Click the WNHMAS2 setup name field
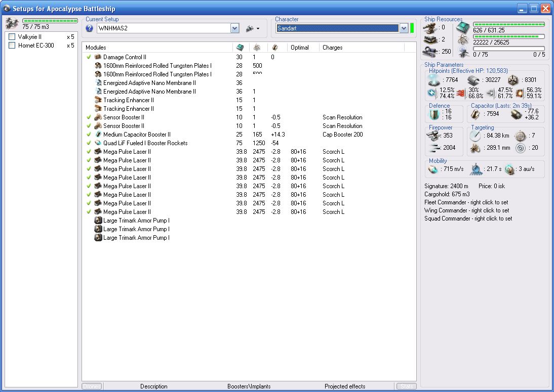Screen dimensions: 554x392 pyautogui.click(x=164, y=28)
